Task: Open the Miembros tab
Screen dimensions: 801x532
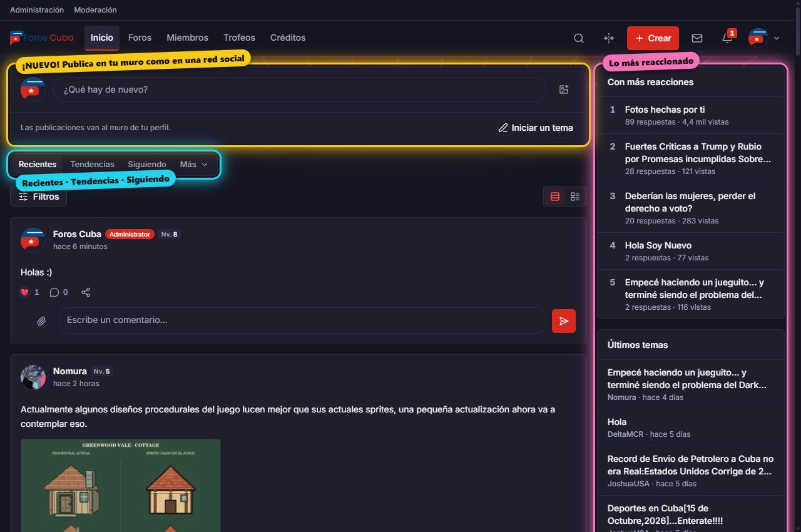Action: tap(188, 38)
